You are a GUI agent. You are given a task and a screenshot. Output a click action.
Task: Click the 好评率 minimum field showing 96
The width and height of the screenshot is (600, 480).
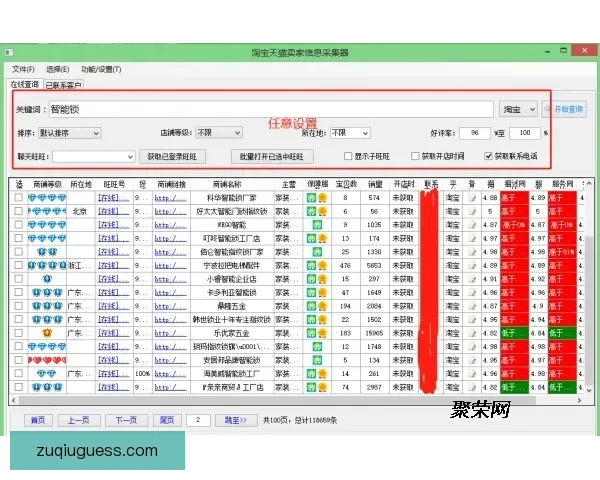(x=475, y=133)
